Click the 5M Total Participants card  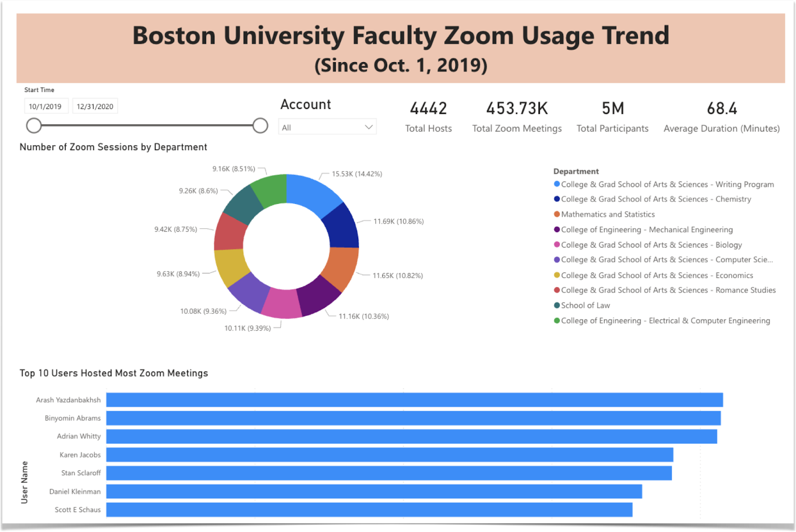[612, 117]
